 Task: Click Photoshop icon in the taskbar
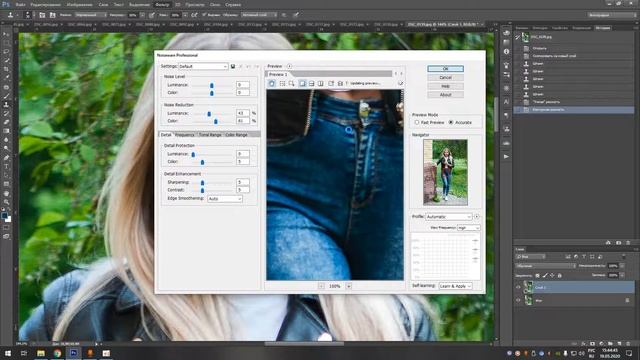coord(73,353)
